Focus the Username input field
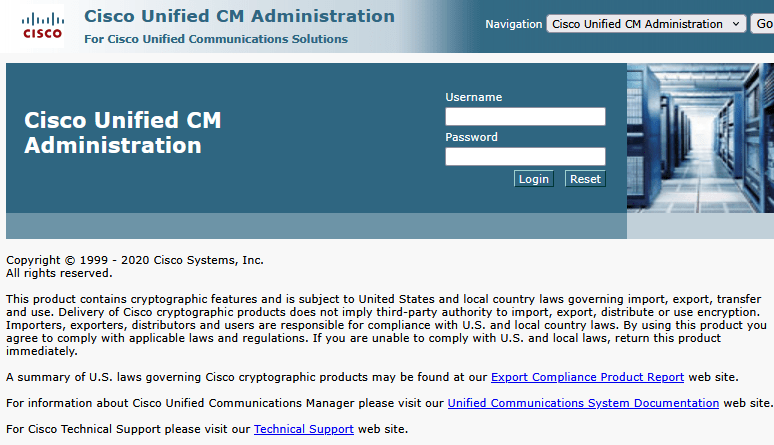 click(525, 117)
